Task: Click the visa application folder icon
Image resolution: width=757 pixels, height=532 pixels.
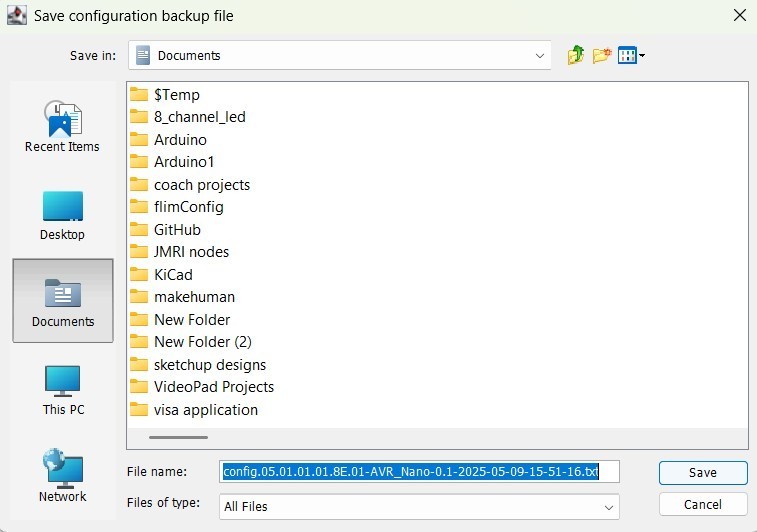Action: coord(139,409)
